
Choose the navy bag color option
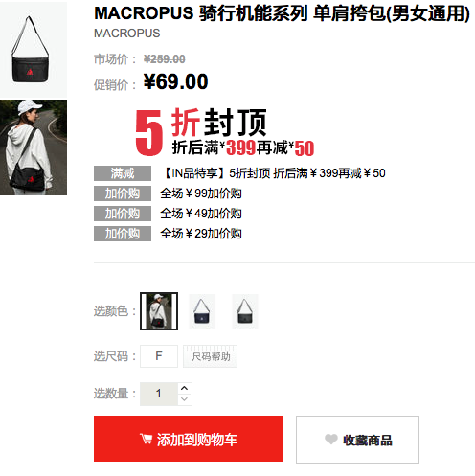(202, 311)
